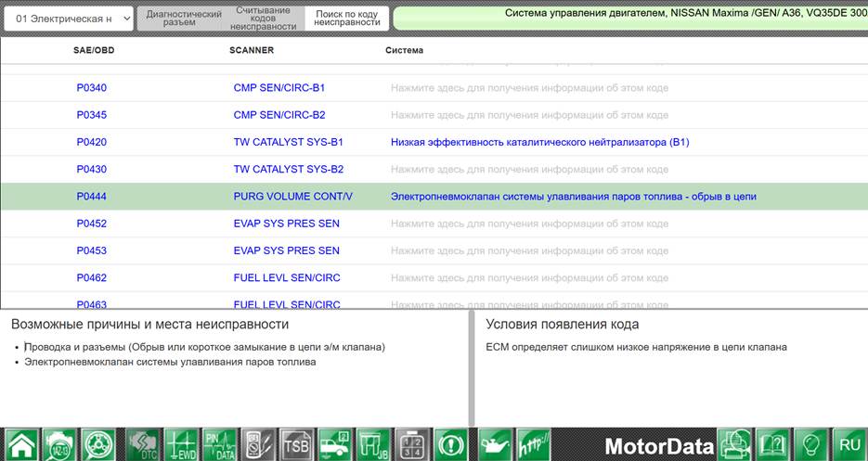This screenshot has width=868, height=461.
Task: Click EVAP SYS PRES SEN in P0452 row
Action: (x=287, y=224)
